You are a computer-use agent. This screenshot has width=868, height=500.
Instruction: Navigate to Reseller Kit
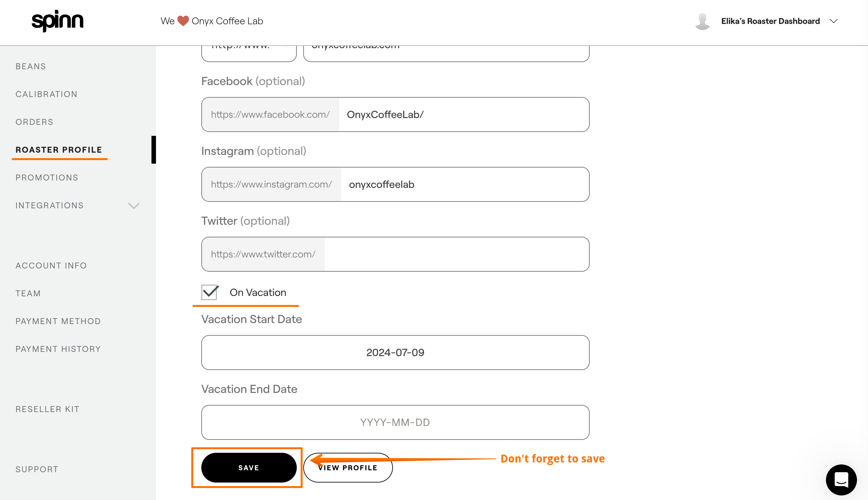pos(47,409)
